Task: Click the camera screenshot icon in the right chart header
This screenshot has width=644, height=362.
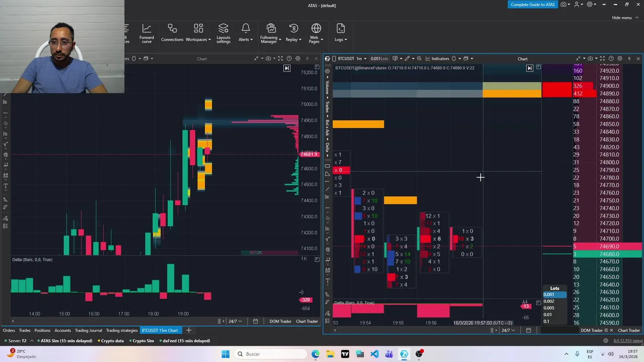Action: pos(590,59)
